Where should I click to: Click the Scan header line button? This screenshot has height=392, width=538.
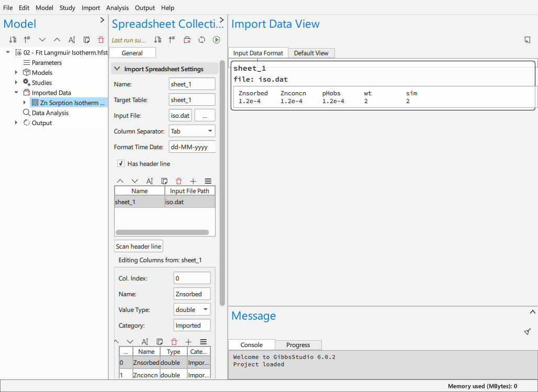pyautogui.click(x=139, y=246)
